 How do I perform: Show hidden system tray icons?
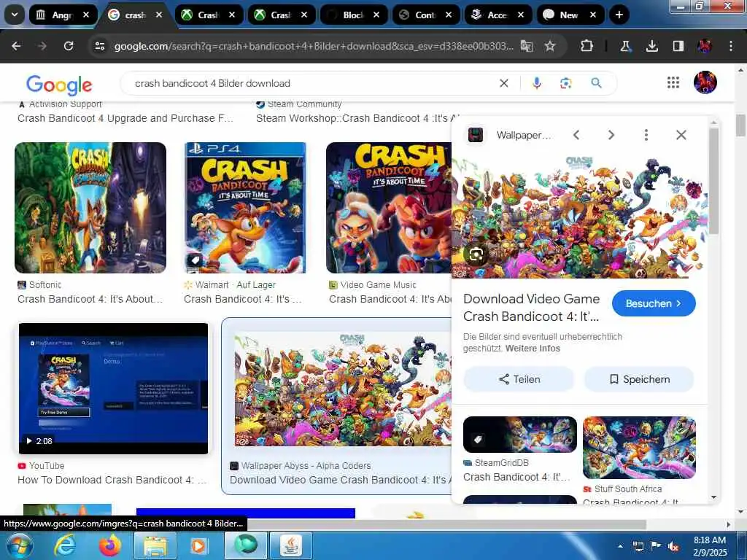[x=620, y=546]
